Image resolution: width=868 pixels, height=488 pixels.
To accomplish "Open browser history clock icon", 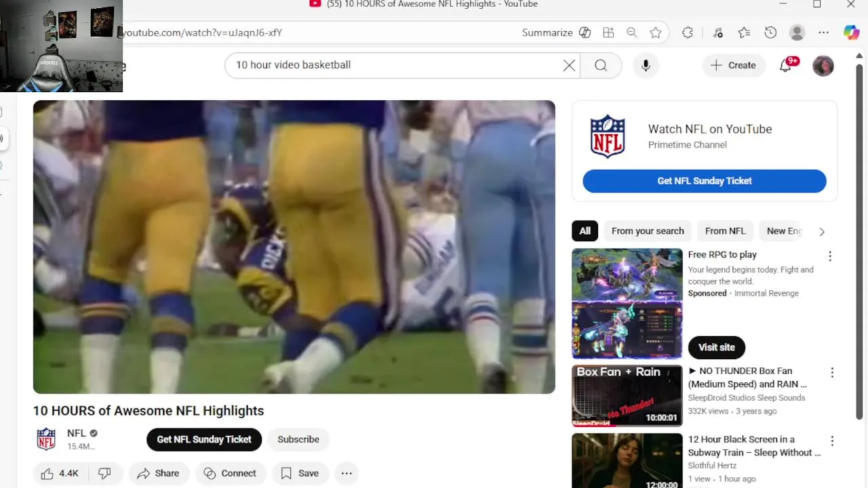I will 770,33.
